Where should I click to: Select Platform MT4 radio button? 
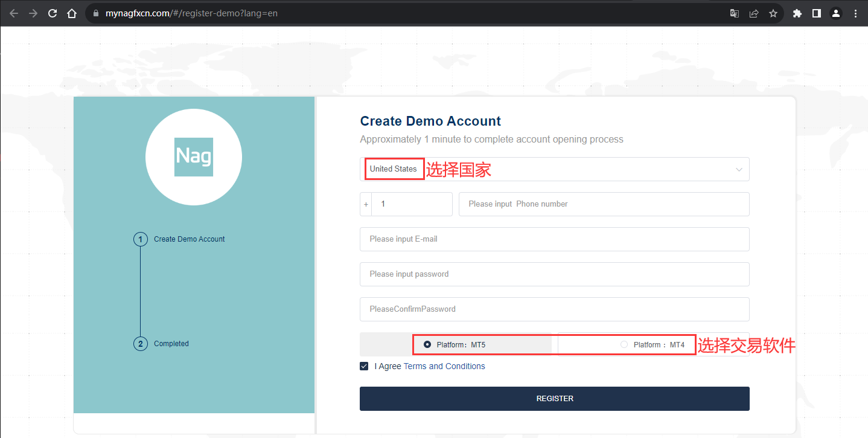click(x=624, y=344)
